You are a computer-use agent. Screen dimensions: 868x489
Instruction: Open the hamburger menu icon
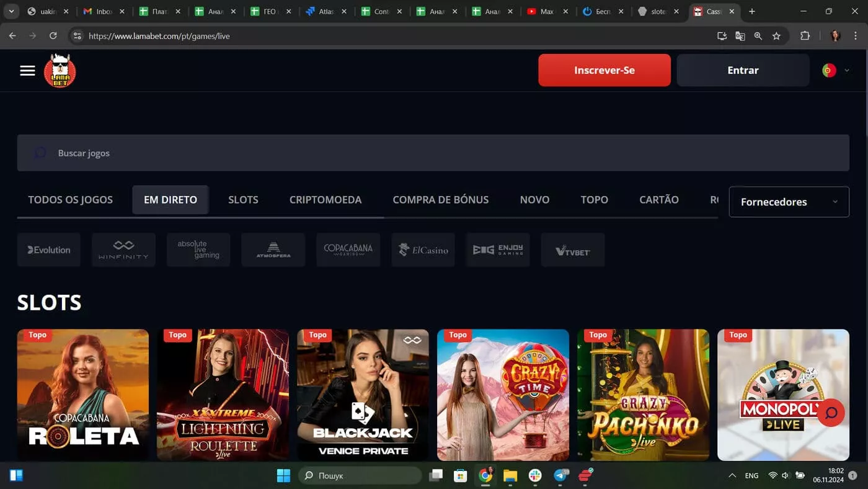[27, 71]
